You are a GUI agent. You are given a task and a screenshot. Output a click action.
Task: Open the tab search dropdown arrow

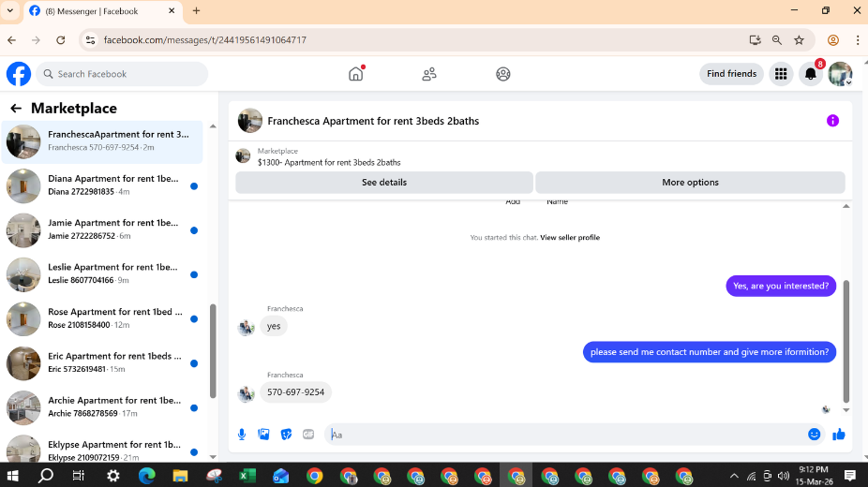coord(10,10)
